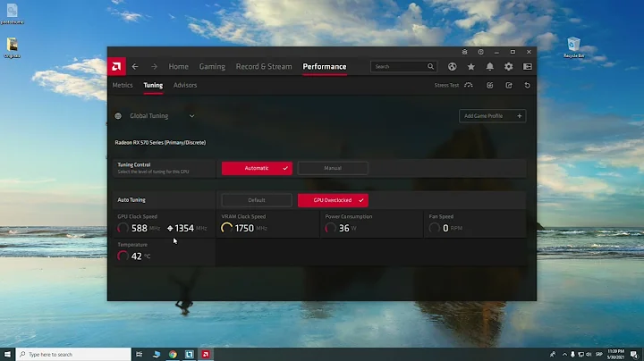Click the AMD Radeon taskbar icon
Viewport: 644px width, 361px height.
[x=206, y=354]
